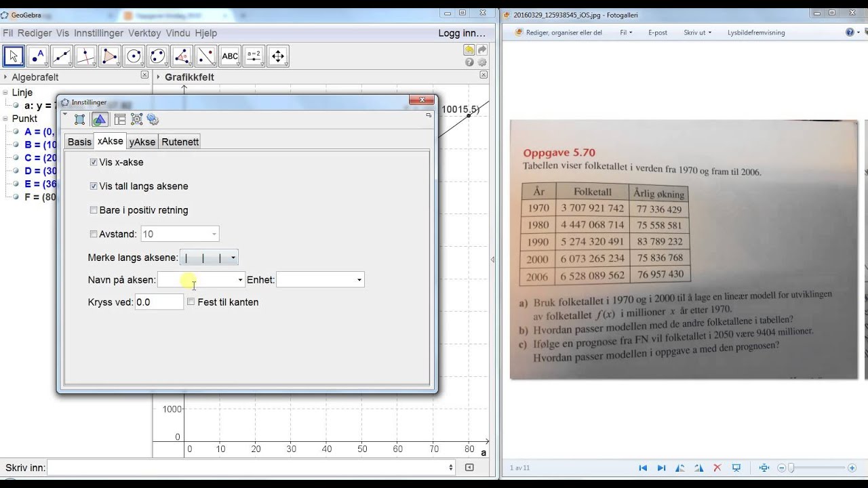Open the Fil menu in GeoGebra
The image size is (868, 488).
[7, 33]
